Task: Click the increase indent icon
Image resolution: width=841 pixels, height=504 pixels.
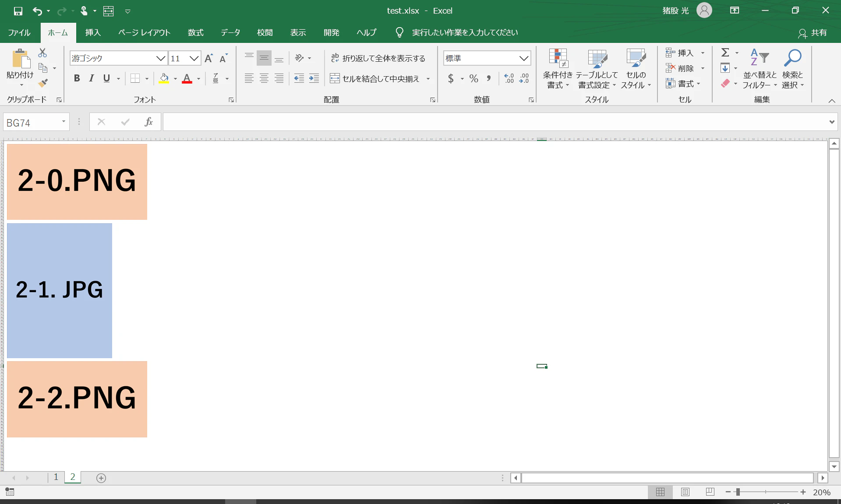Action: coord(314,79)
